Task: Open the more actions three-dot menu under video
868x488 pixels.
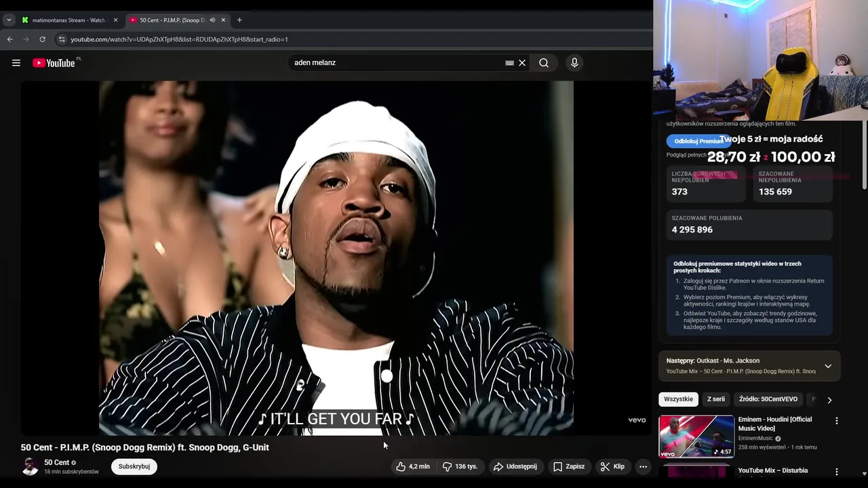Action: (643, 466)
